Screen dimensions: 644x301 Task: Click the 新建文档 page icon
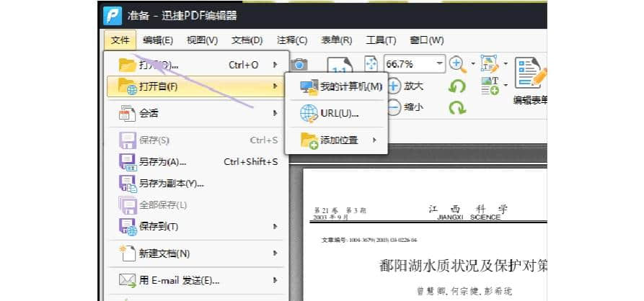[127, 253]
